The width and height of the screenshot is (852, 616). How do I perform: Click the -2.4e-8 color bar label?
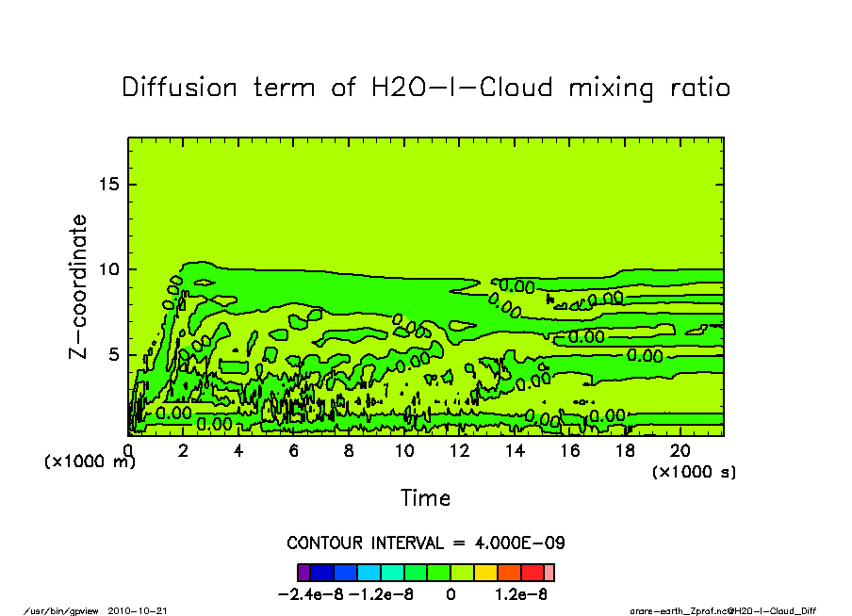(311, 594)
